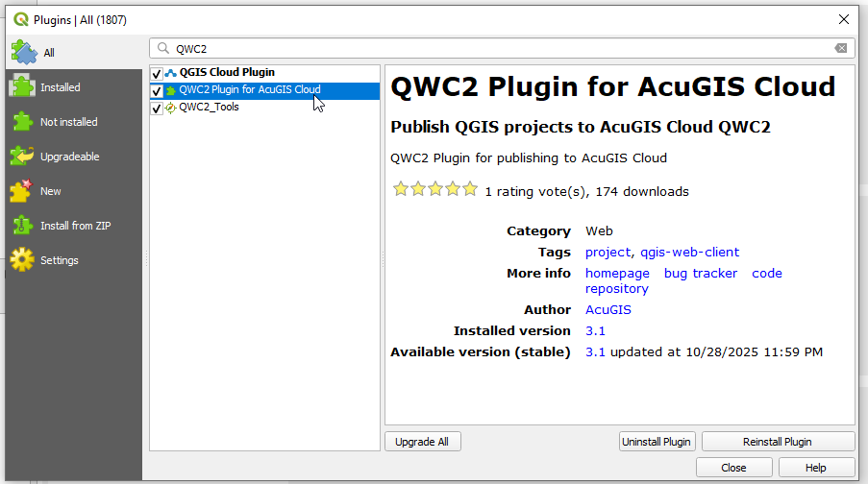868x484 pixels.
Task: Disable the QWC2_Tools plugin checkbox
Action: (157, 108)
